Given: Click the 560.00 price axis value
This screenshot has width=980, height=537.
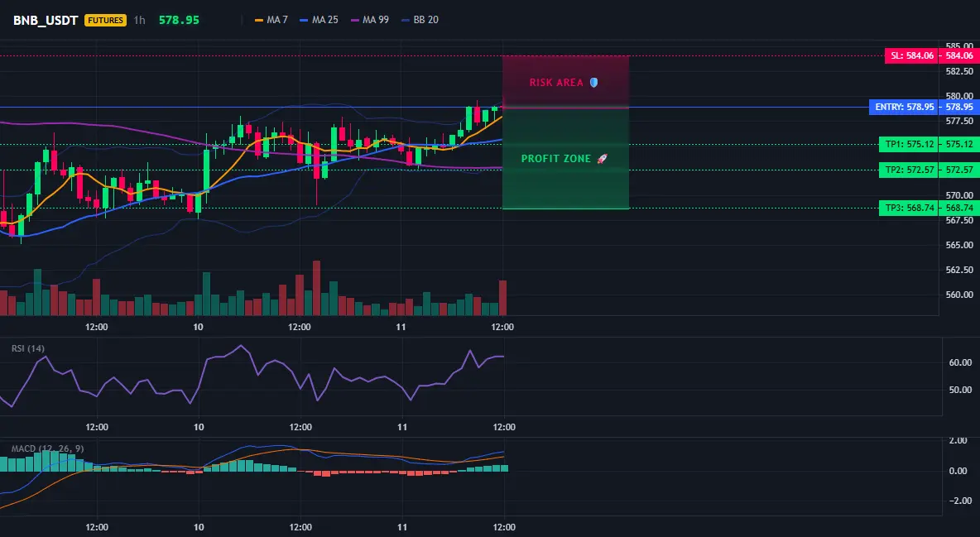Looking at the screenshot, I should [959, 295].
